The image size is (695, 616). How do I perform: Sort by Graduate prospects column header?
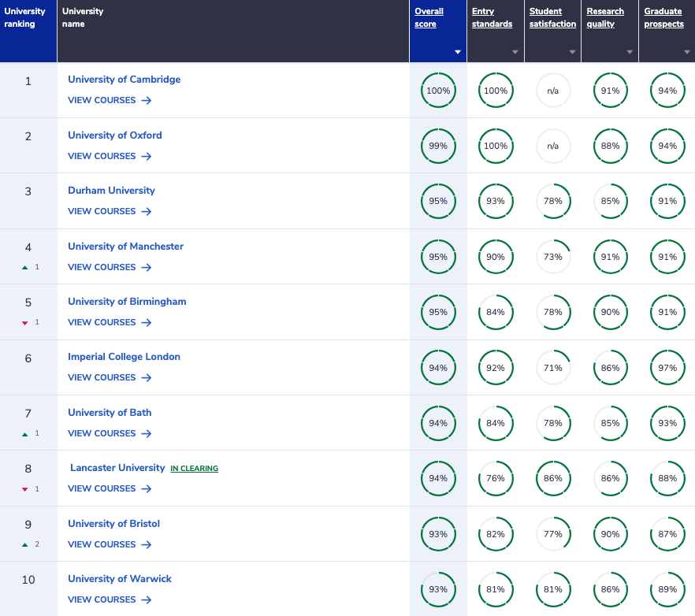663,18
